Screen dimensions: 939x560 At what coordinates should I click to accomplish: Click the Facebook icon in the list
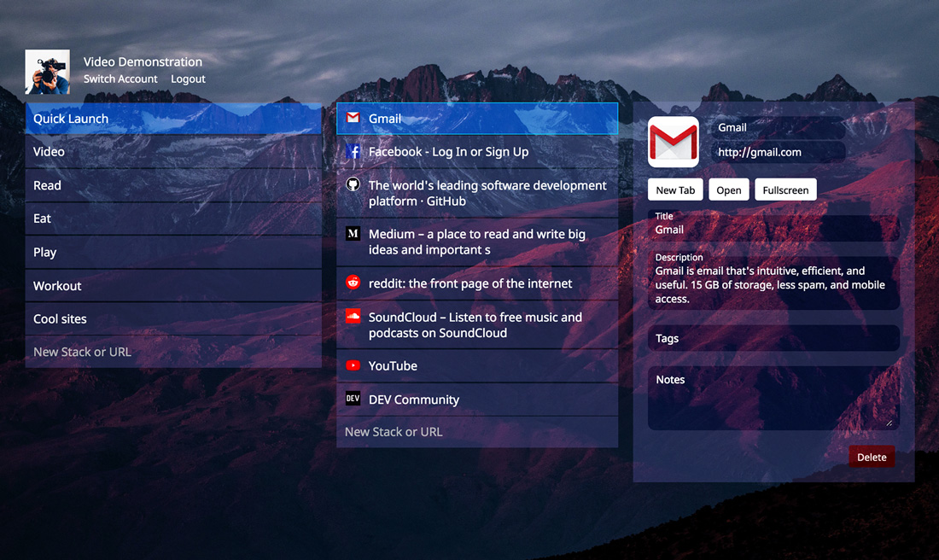353,152
